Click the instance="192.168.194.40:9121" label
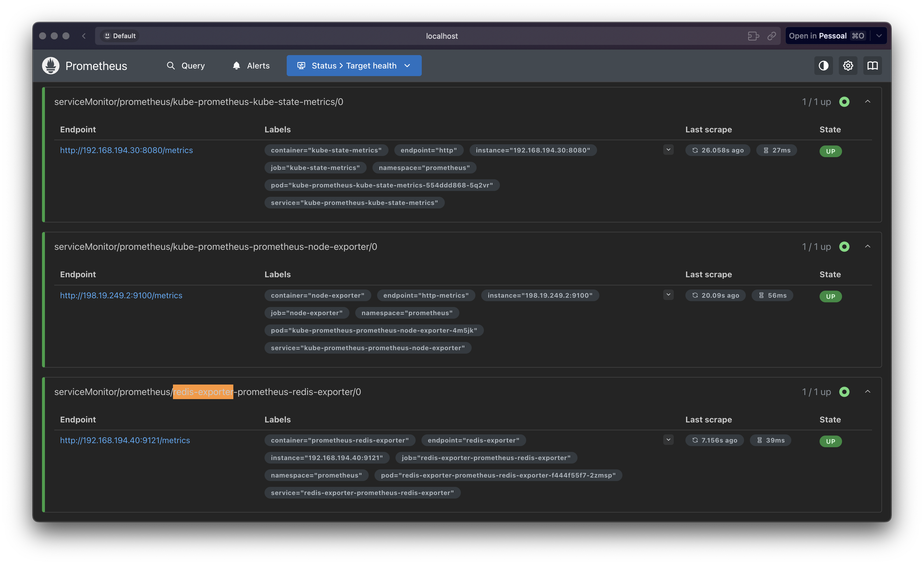This screenshot has height=565, width=924. pyautogui.click(x=327, y=458)
